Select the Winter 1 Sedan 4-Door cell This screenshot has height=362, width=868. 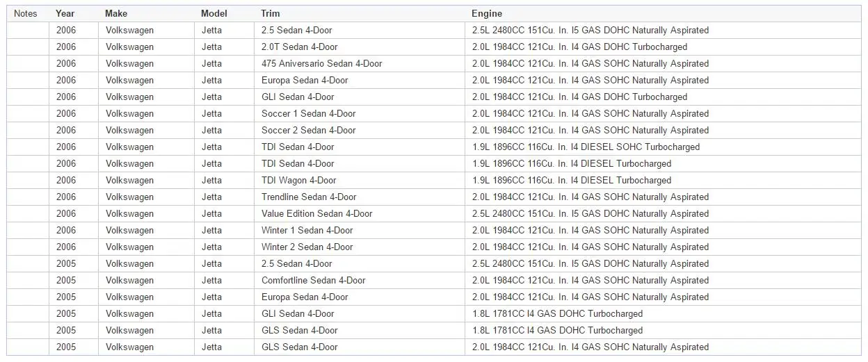(360, 231)
